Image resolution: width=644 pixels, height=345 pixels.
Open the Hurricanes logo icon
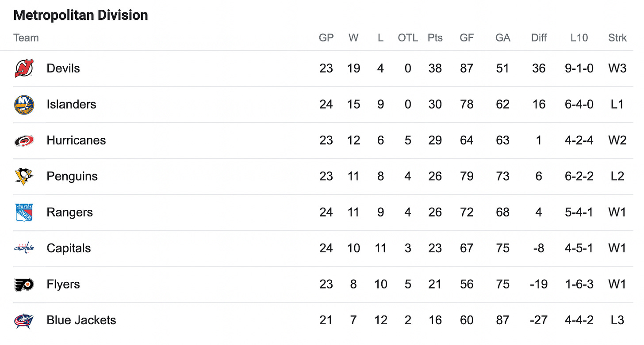[x=24, y=140]
